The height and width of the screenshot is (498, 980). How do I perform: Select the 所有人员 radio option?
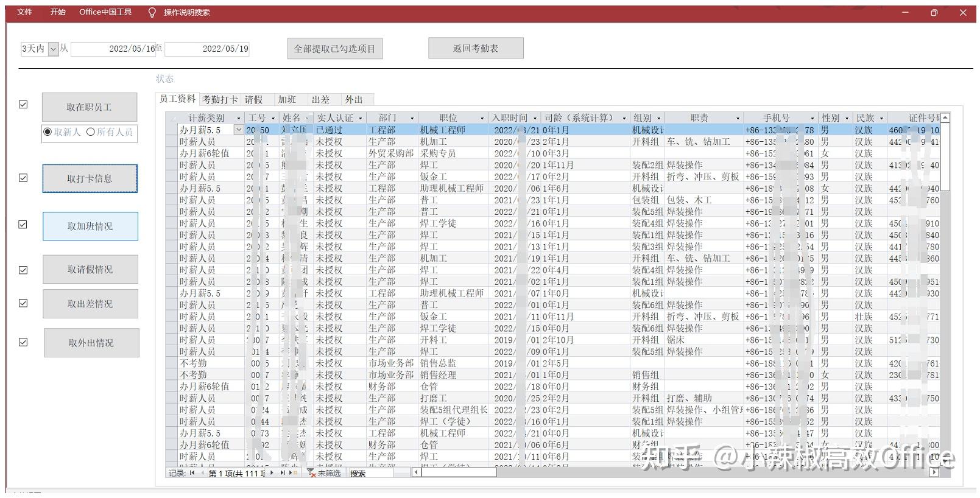pyautogui.click(x=91, y=132)
